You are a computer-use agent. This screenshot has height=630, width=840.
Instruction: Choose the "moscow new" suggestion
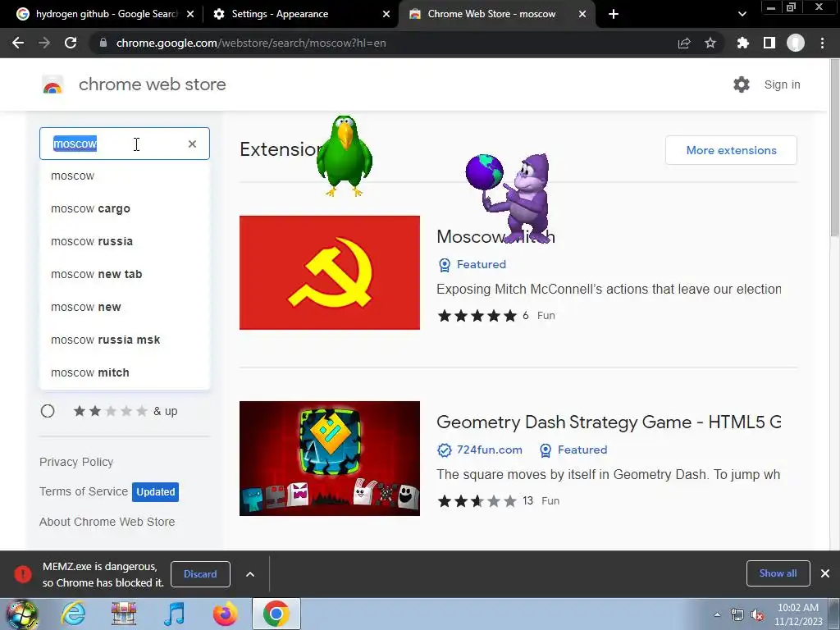tap(125, 307)
